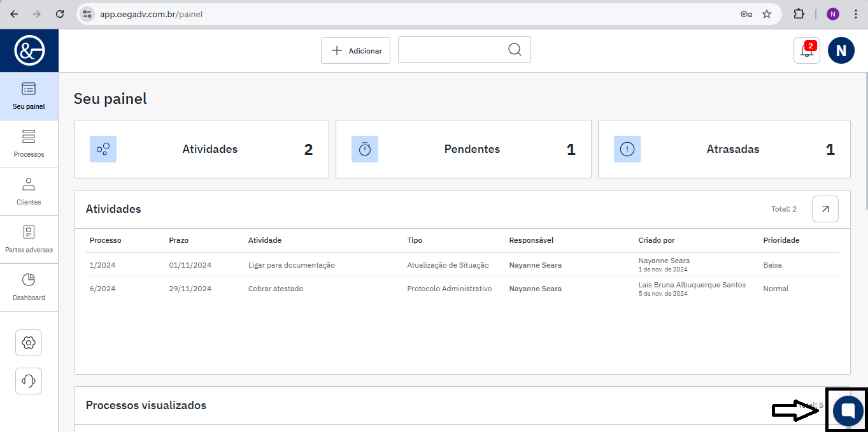The image size is (868, 432).
Task: Open user profile avatar N
Action: tap(841, 50)
